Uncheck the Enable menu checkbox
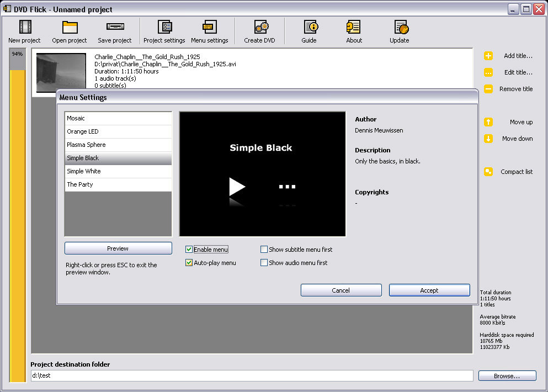 coord(189,250)
